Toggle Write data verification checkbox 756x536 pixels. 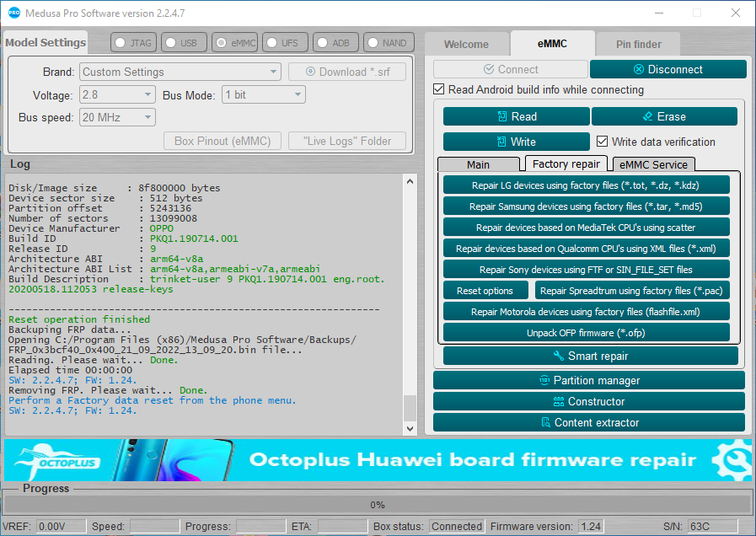tap(603, 142)
